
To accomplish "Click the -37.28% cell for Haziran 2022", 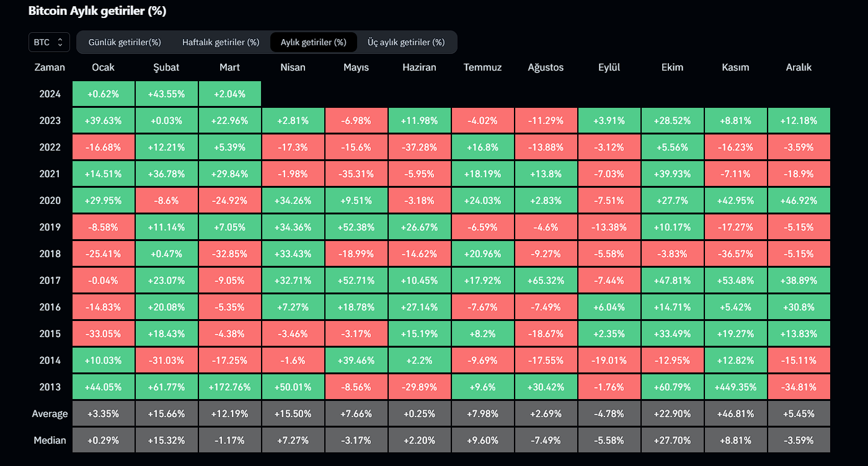I will 419,147.
